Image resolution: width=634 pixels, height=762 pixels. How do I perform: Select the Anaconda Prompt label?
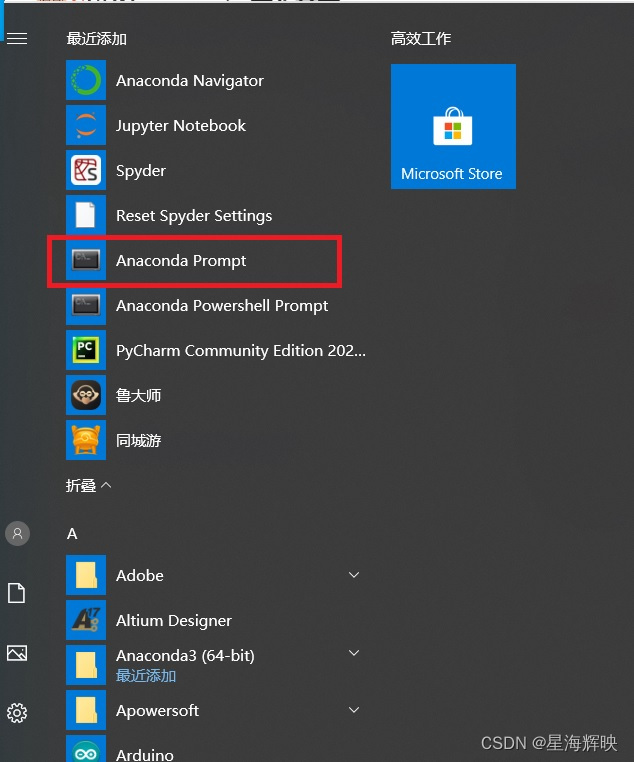[181, 261]
